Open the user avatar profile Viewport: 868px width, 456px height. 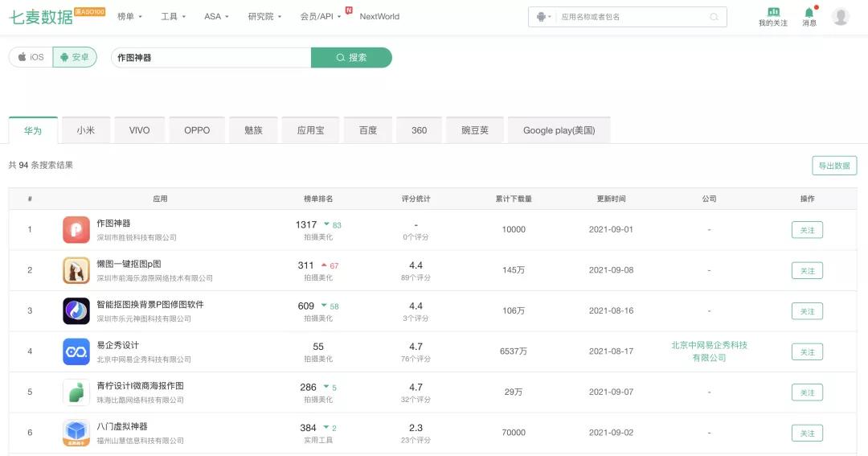click(841, 17)
